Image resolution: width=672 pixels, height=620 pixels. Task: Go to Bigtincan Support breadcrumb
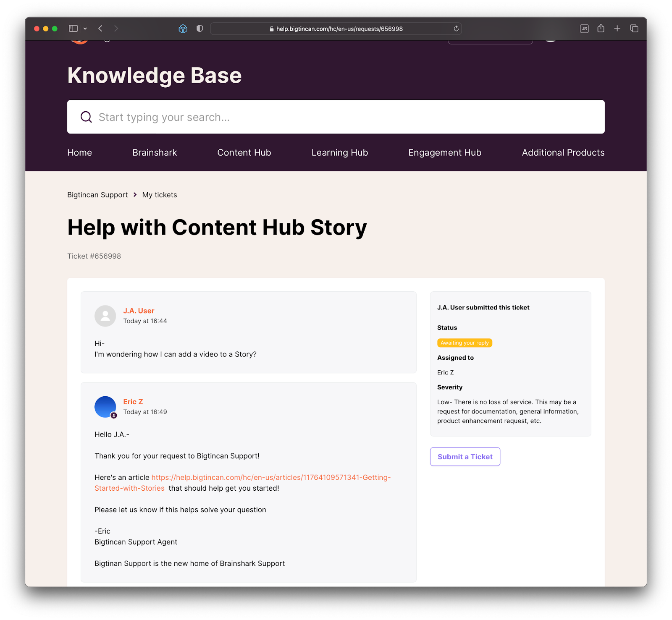[97, 195]
